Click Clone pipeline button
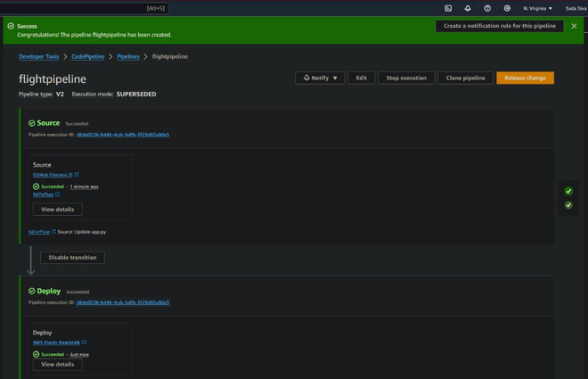This screenshot has height=379, width=588. pos(465,78)
